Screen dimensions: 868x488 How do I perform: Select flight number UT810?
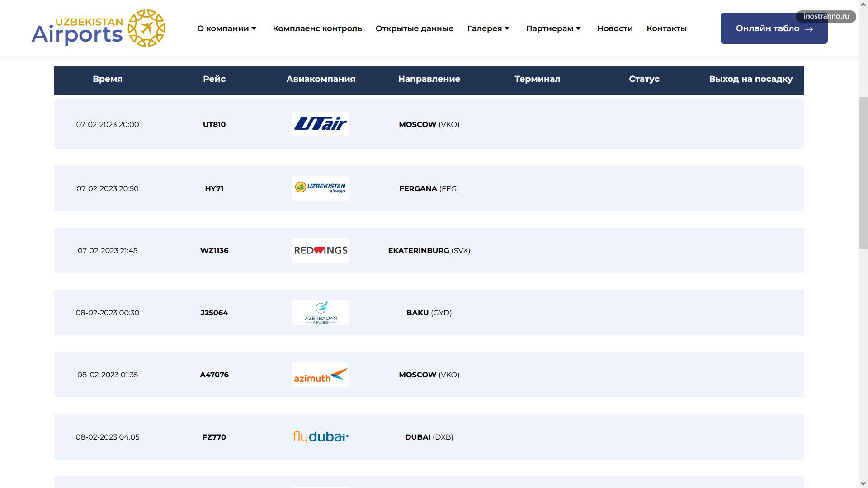click(214, 124)
